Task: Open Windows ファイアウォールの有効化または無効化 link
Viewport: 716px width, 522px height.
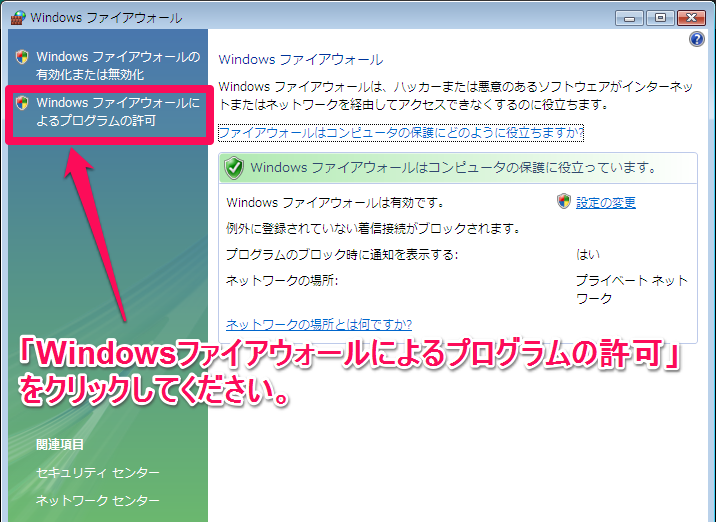Action: pyautogui.click(x=118, y=65)
